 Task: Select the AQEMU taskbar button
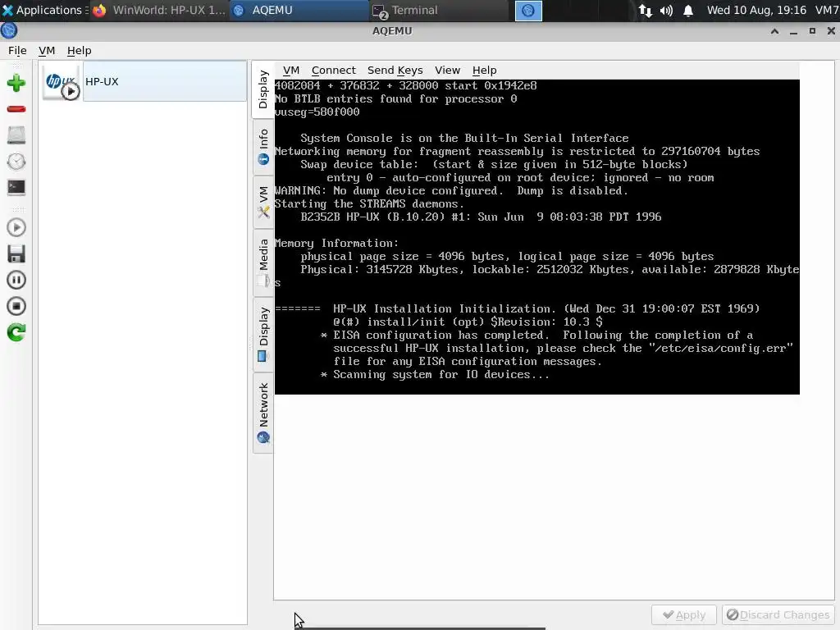coord(299,10)
